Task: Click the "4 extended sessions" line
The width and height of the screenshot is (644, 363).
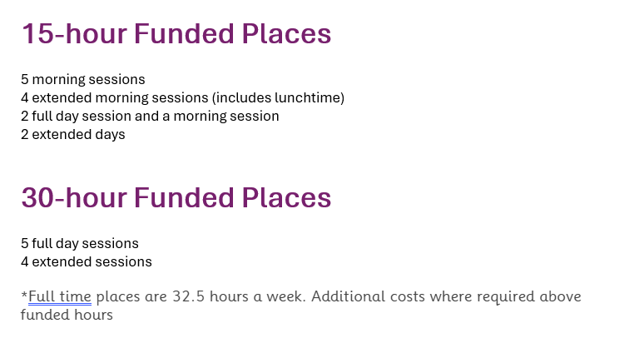Action: click(x=87, y=262)
